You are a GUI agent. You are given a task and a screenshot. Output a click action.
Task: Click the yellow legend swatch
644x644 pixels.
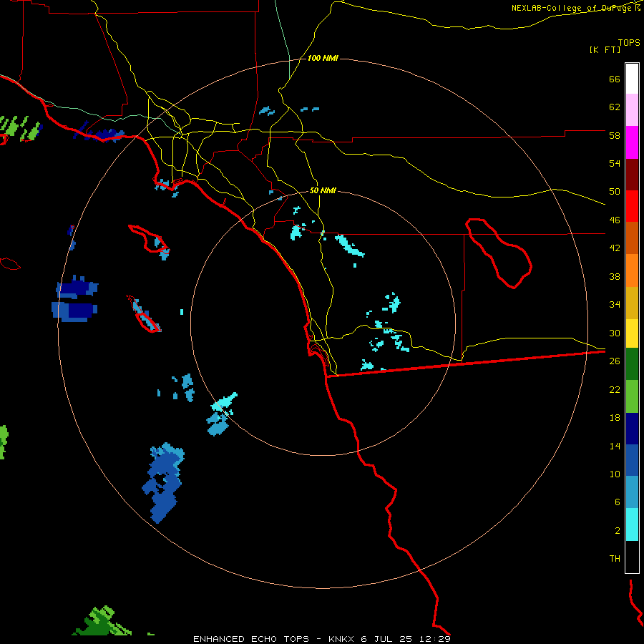pyautogui.click(x=632, y=333)
